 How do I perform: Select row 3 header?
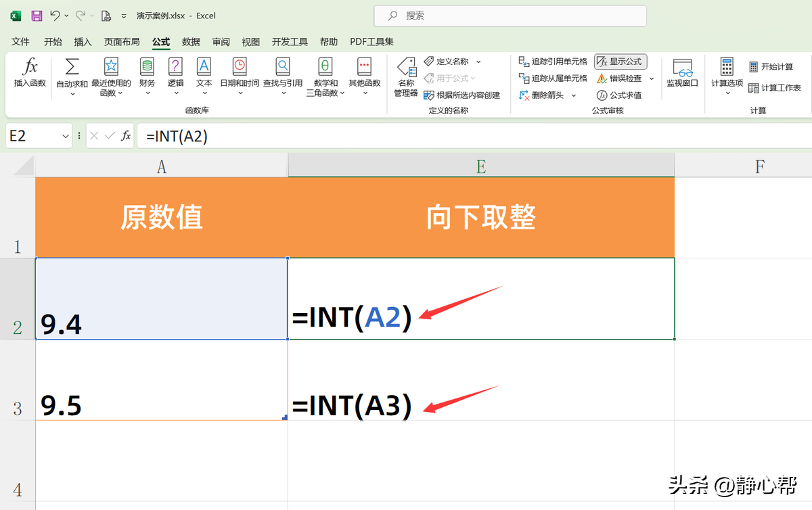(x=18, y=379)
